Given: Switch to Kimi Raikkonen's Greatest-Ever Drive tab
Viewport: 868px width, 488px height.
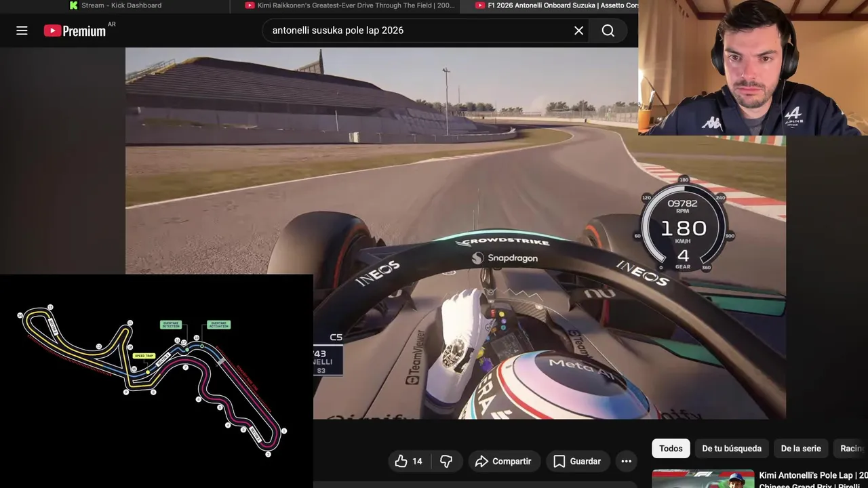Looking at the screenshot, I should click(349, 5).
